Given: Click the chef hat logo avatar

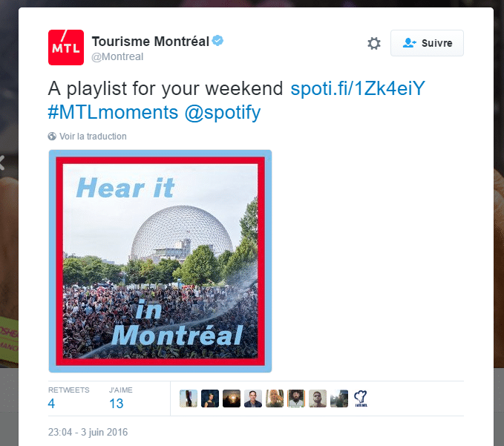Looking at the screenshot, I should click(361, 399).
